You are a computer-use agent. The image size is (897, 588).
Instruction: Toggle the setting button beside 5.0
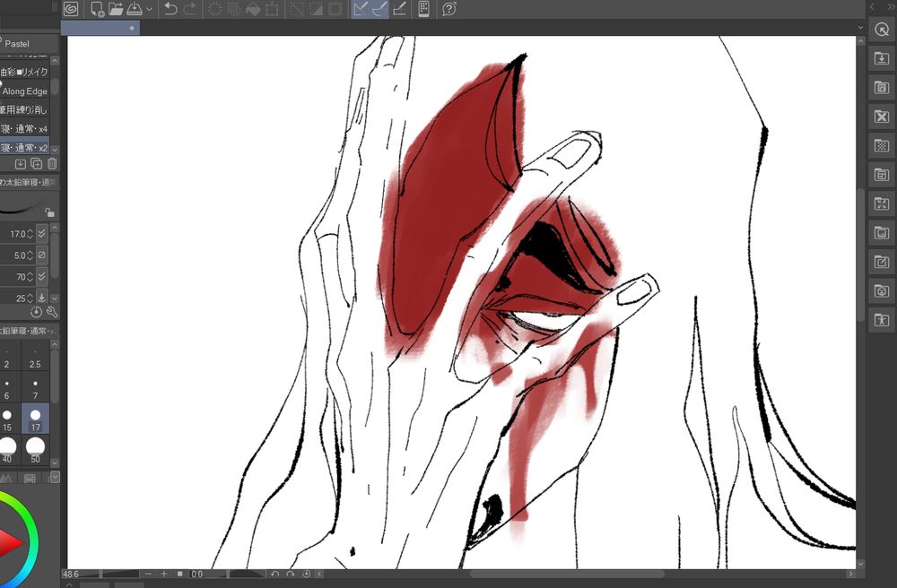(x=42, y=255)
